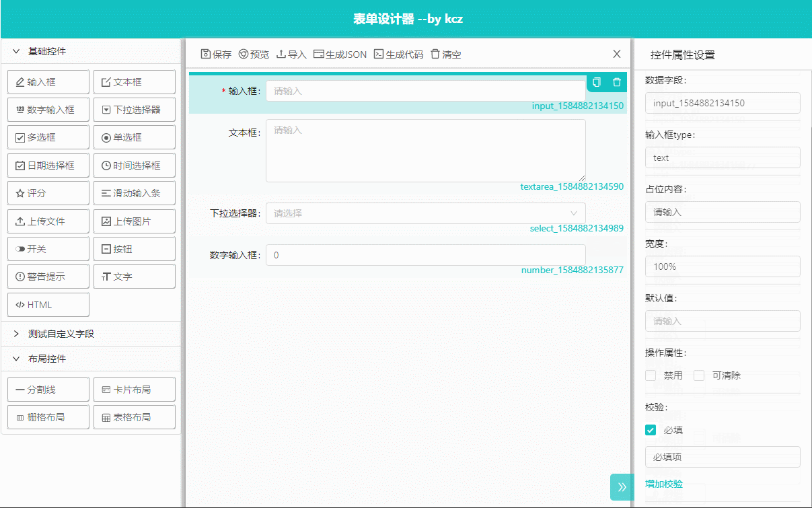
Task: Click the 保存 save button
Action: coord(215,54)
